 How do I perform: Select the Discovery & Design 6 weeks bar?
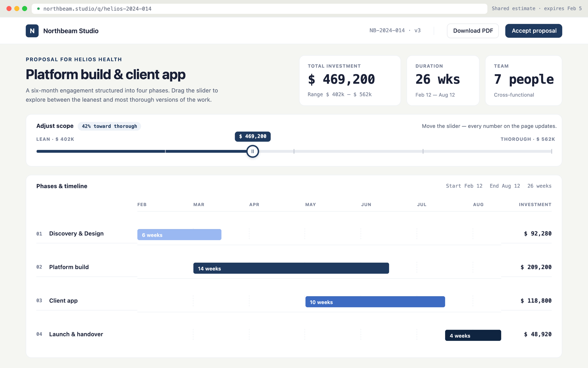[179, 235]
